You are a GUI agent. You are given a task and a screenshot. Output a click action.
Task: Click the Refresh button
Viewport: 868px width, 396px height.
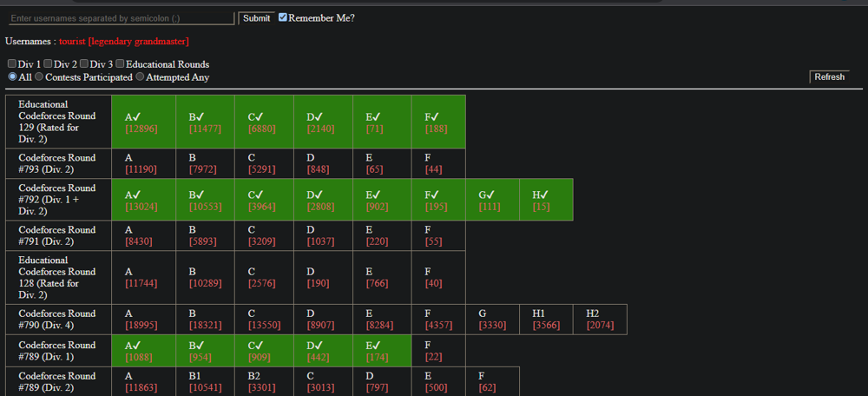pos(829,77)
